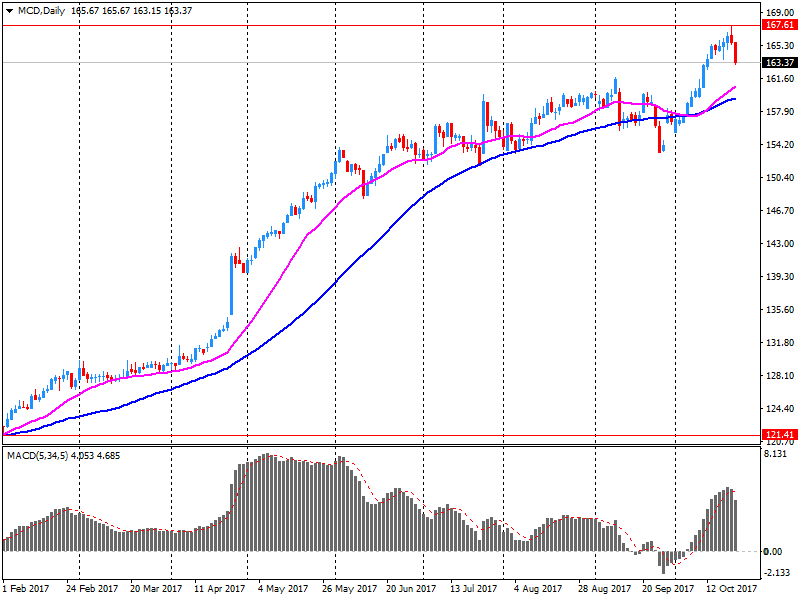Select the 124.40 price scale value

[780, 408]
